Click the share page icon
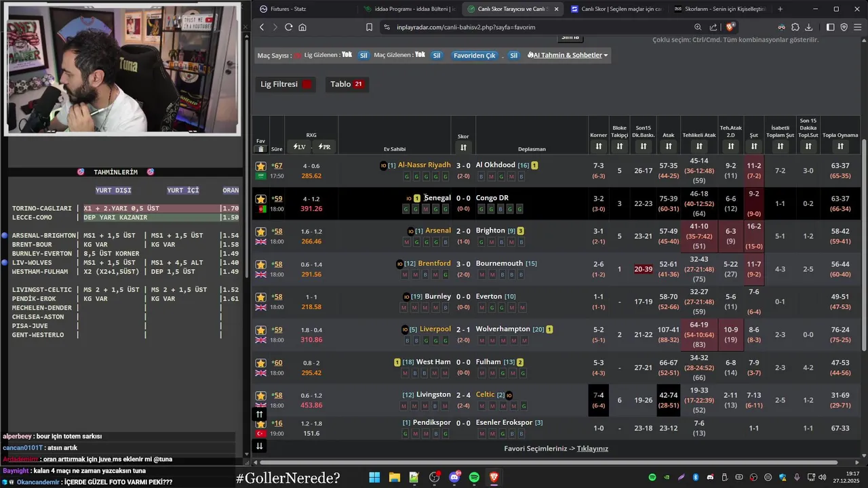The width and height of the screenshot is (868, 488). [713, 27]
